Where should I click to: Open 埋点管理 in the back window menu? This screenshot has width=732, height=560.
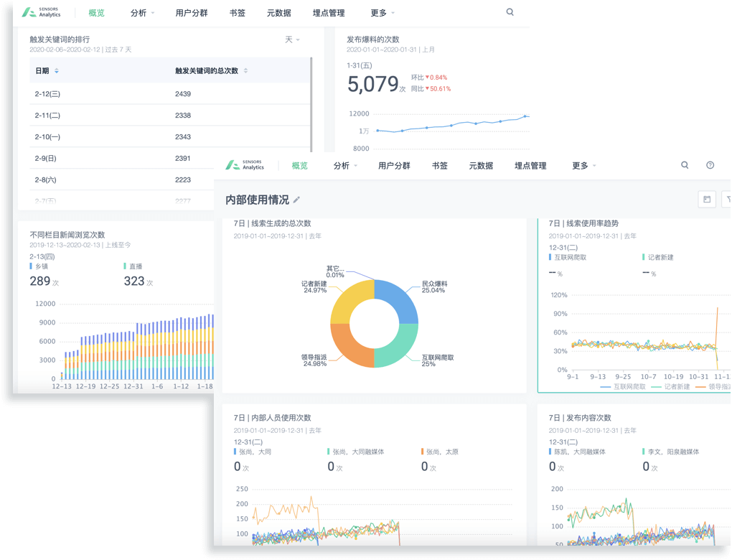pos(329,13)
